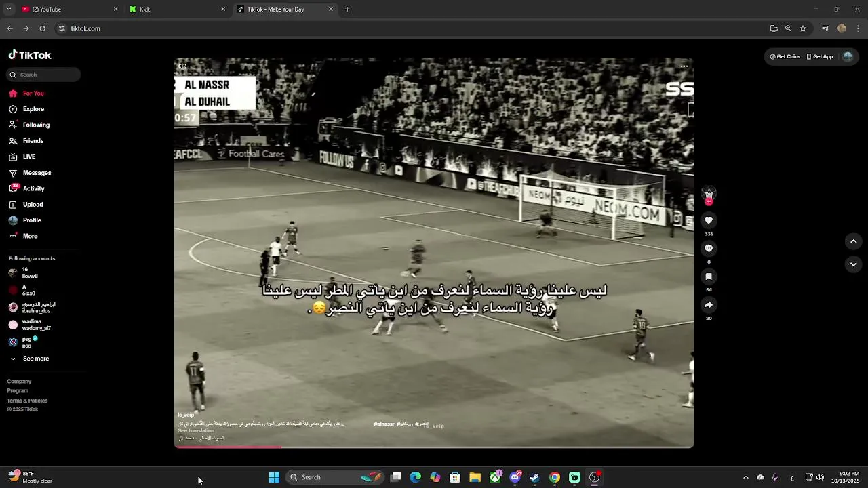Screen dimensions: 868x488
Task: Open the TikTok profile avatar menu
Action: coord(848,57)
